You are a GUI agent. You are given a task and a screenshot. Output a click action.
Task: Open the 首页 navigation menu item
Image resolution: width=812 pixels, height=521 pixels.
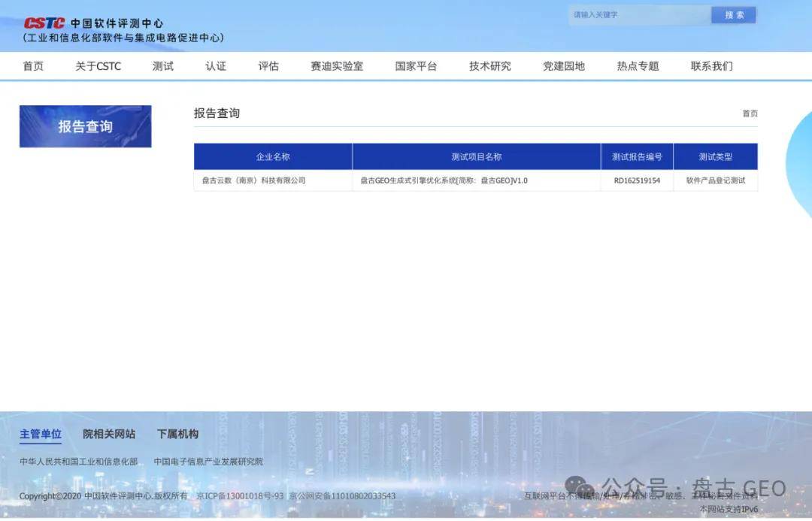tap(33, 66)
